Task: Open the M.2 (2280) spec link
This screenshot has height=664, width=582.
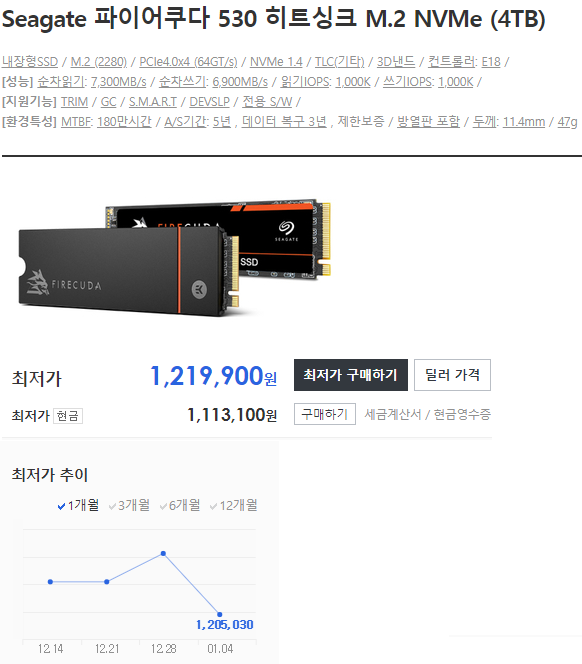Action: [x=98, y=62]
